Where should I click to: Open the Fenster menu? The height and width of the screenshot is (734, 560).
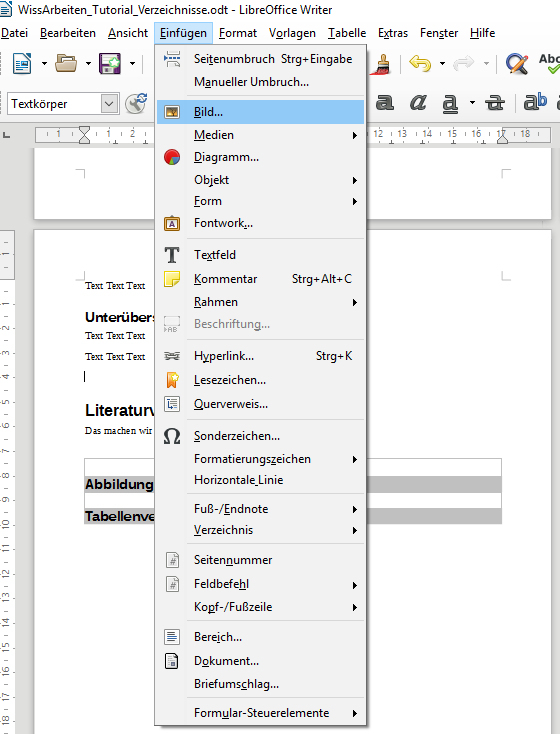pyautogui.click(x=439, y=33)
